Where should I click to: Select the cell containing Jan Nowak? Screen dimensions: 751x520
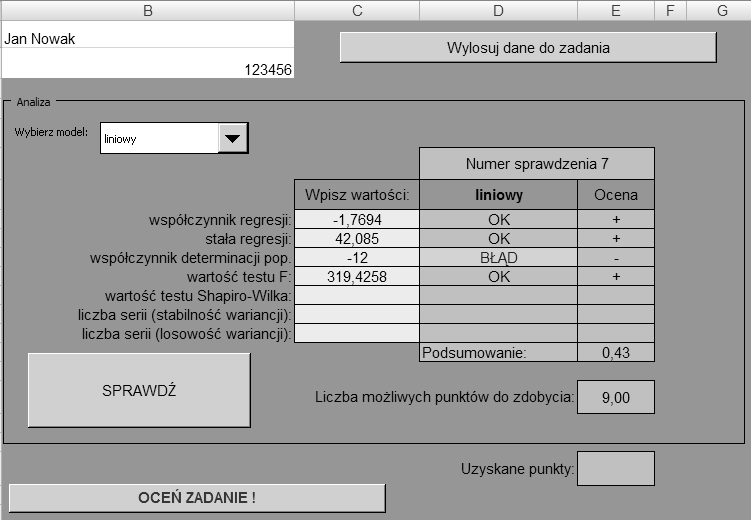coord(148,39)
